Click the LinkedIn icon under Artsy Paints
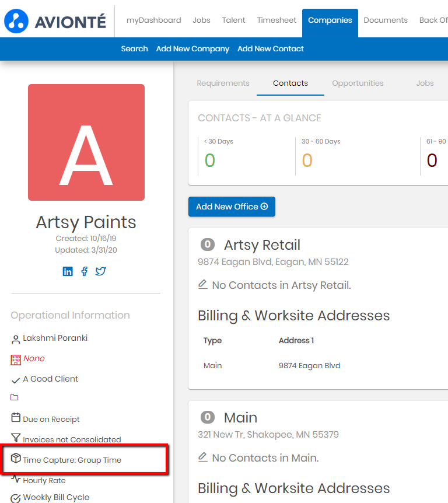 click(x=68, y=271)
